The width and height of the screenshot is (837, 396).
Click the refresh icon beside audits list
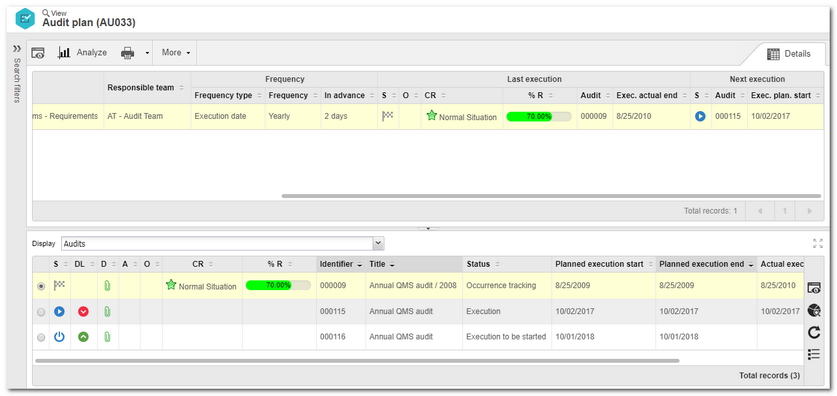click(x=814, y=332)
